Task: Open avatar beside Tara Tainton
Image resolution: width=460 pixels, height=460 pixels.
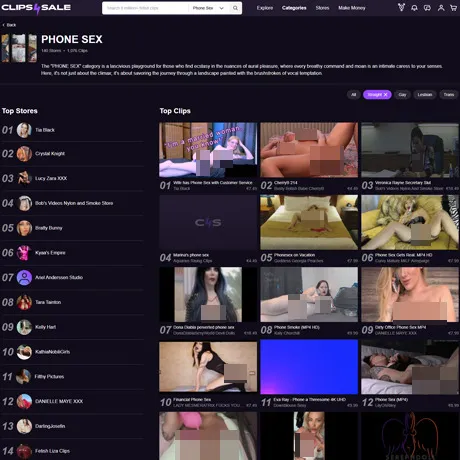Action: click(24, 302)
